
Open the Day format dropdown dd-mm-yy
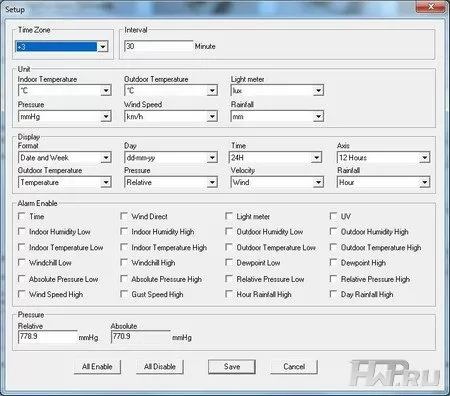click(171, 157)
